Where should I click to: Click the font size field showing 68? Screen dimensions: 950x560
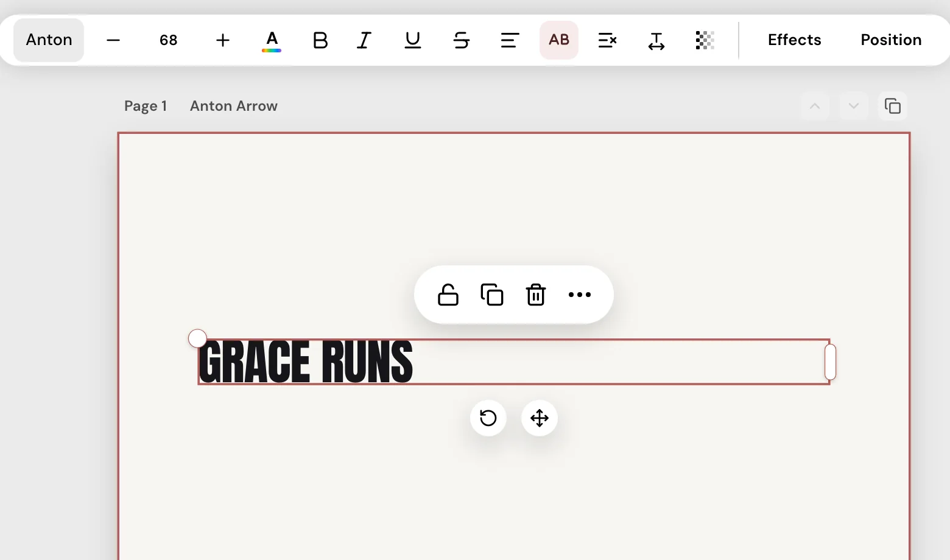[x=169, y=40]
